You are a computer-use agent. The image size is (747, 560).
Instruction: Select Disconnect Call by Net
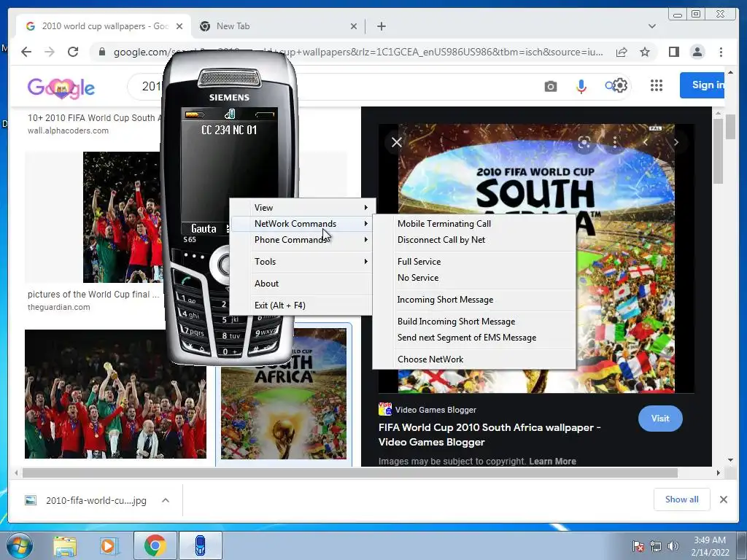[x=474, y=239]
